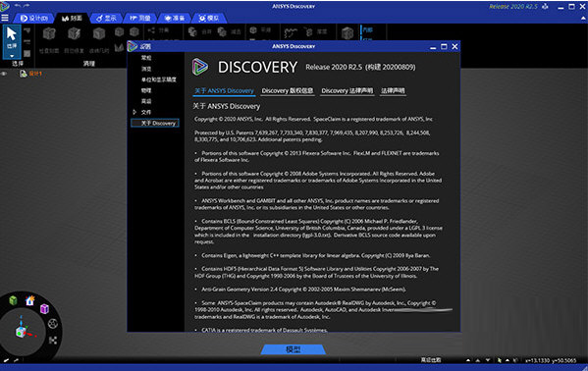
Task: Click the undo arrow in title bar
Action: [18, 6]
